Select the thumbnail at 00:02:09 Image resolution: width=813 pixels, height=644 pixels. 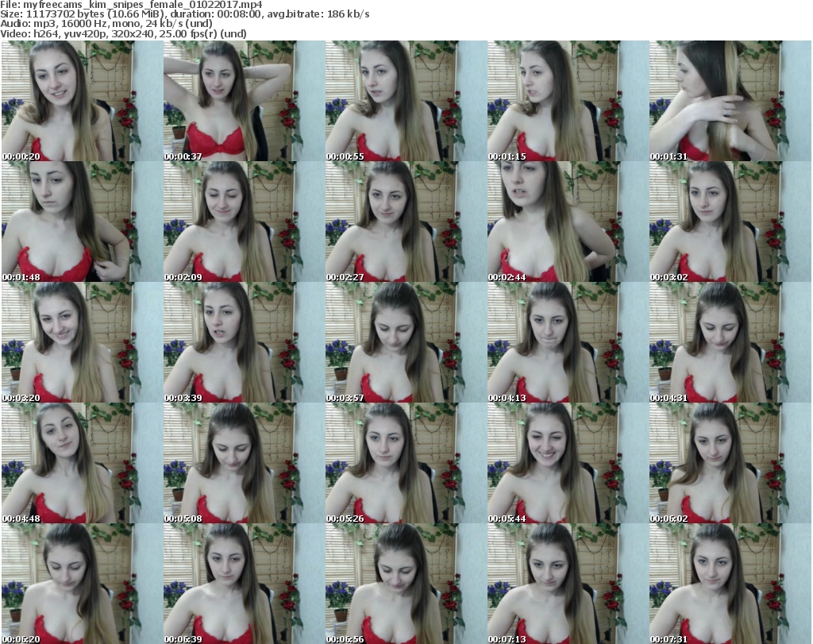244,222
